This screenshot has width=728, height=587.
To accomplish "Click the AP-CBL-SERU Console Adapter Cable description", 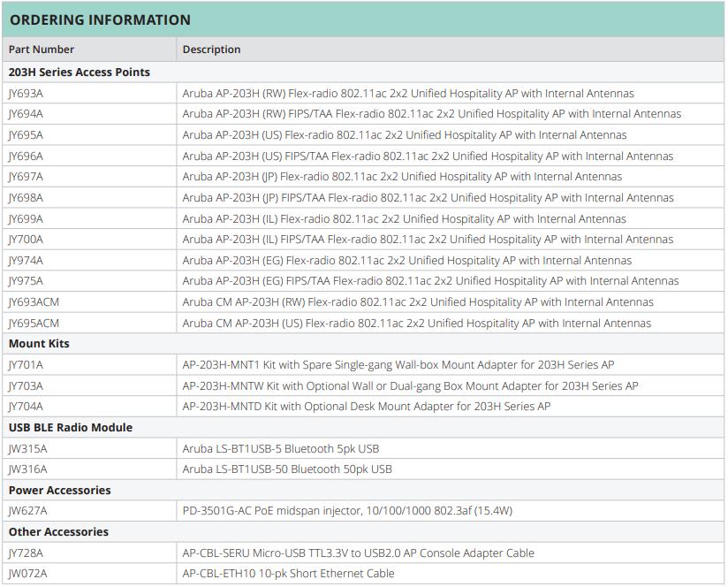I will [359, 553].
